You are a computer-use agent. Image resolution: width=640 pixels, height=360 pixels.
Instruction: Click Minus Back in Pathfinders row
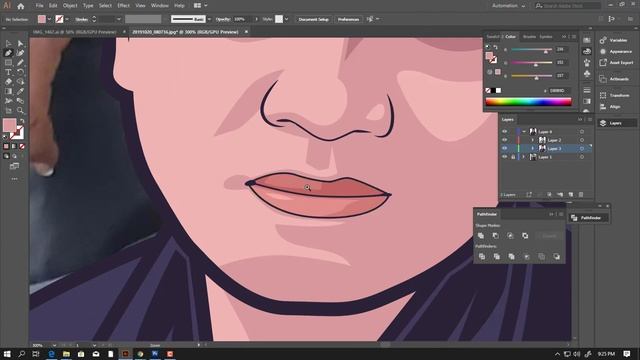coord(556,256)
